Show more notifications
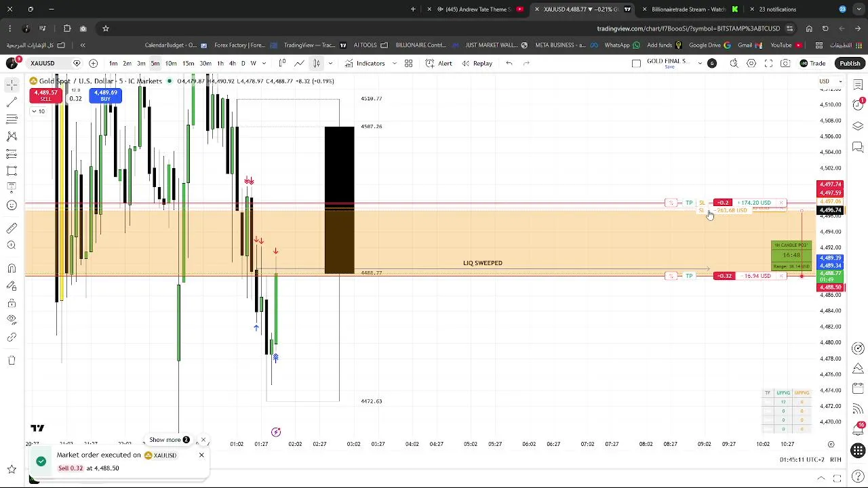The width and height of the screenshot is (868, 488). coord(169,440)
